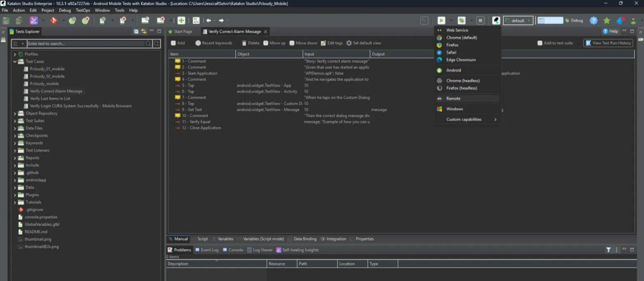Viewport: 644px width, 281px height.
Task: Close the Verify Correct Alarm Message tab
Action: click(266, 32)
